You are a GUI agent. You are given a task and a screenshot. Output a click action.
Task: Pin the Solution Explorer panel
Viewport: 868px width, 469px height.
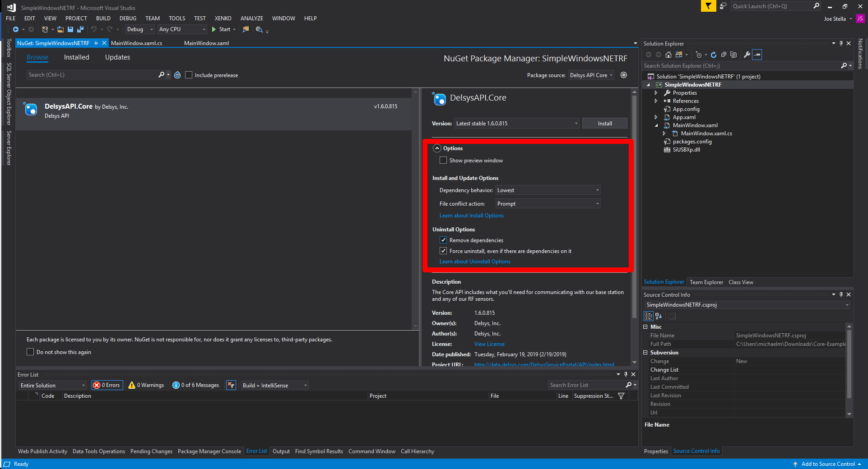[841, 43]
